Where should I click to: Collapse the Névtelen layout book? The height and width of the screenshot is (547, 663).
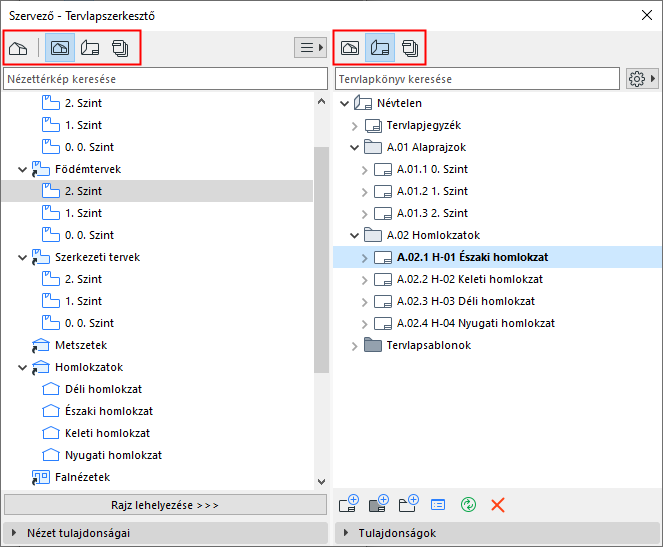[x=345, y=104]
